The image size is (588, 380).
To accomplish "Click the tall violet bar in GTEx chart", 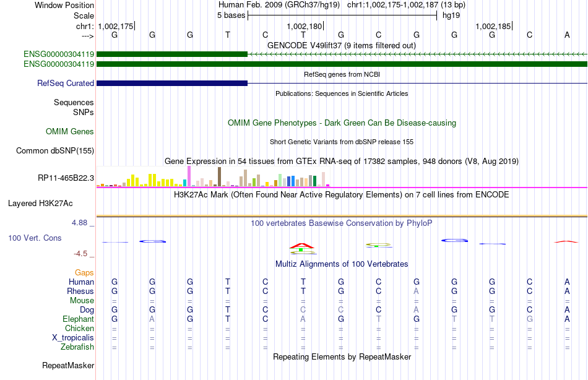I will pos(189,176).
